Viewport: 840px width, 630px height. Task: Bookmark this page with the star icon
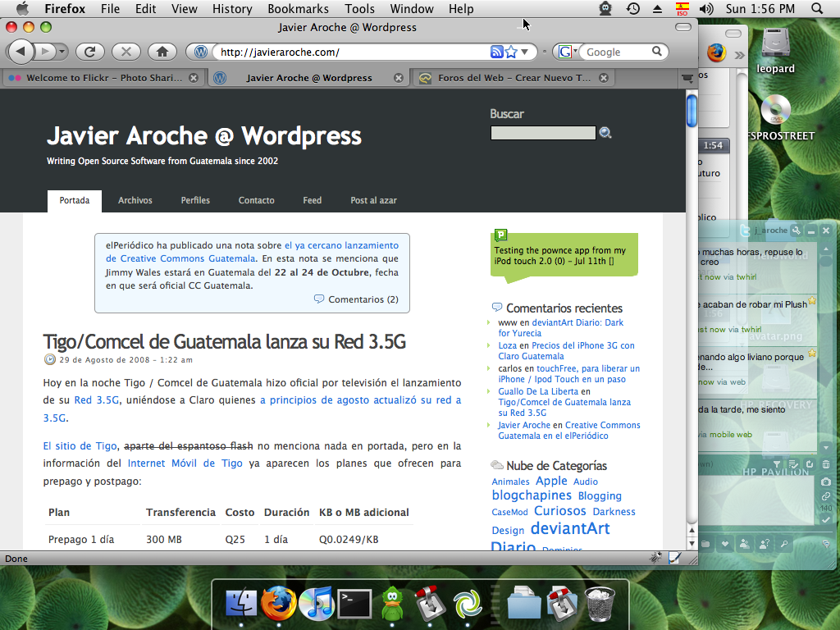[x=511, y=52]
